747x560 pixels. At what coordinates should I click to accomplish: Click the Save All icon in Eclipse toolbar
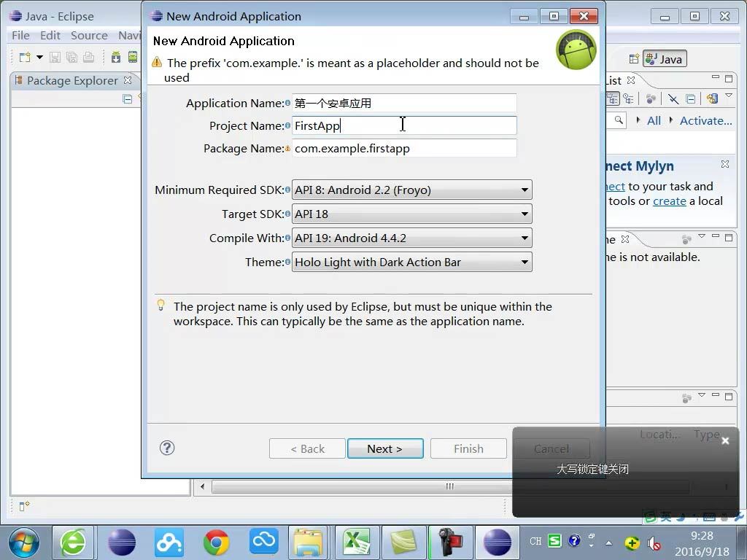click(71, 58)
